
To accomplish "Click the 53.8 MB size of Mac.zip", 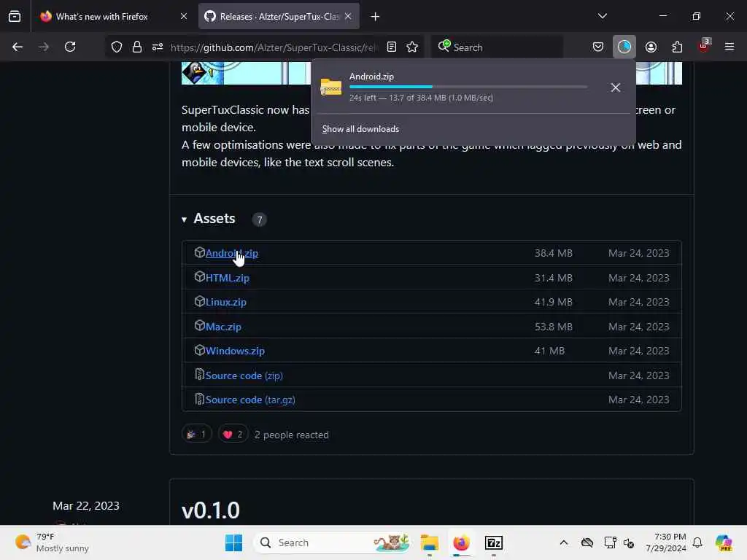I will tap(553, 327).
